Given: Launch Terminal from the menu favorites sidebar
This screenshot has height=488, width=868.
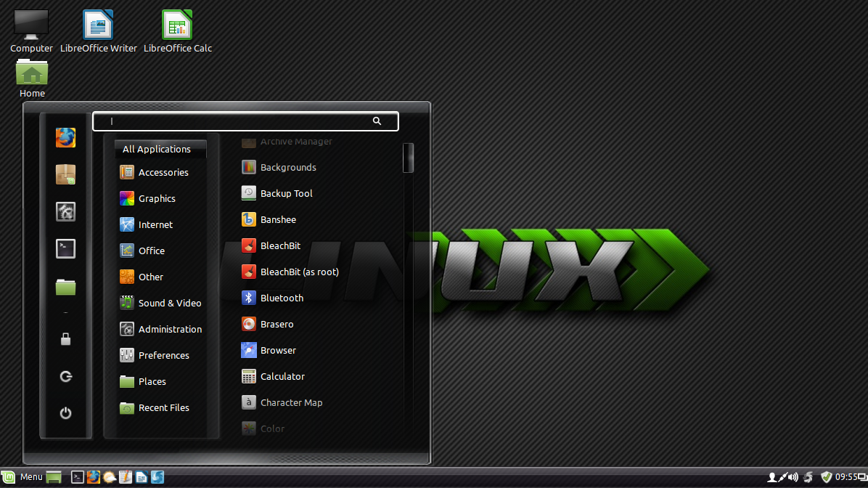Looking at the screenshot, I should pyautogui.click(x=65, y=248).
